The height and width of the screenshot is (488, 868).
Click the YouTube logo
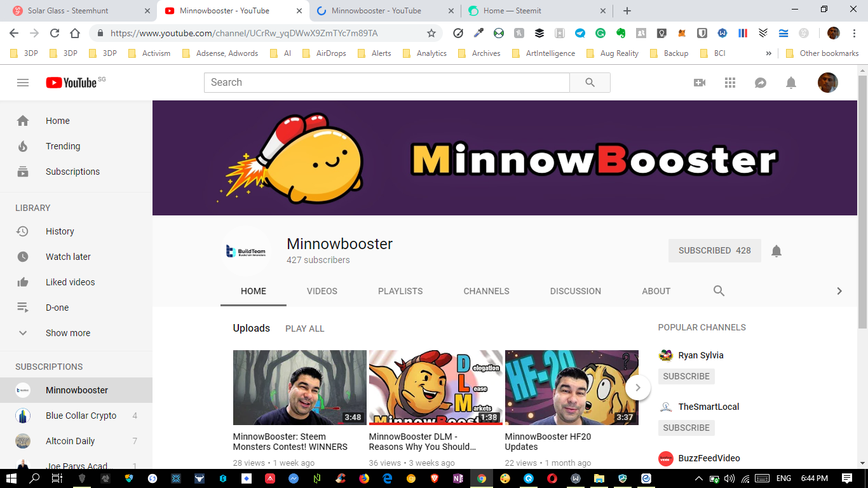pos(71,83)
